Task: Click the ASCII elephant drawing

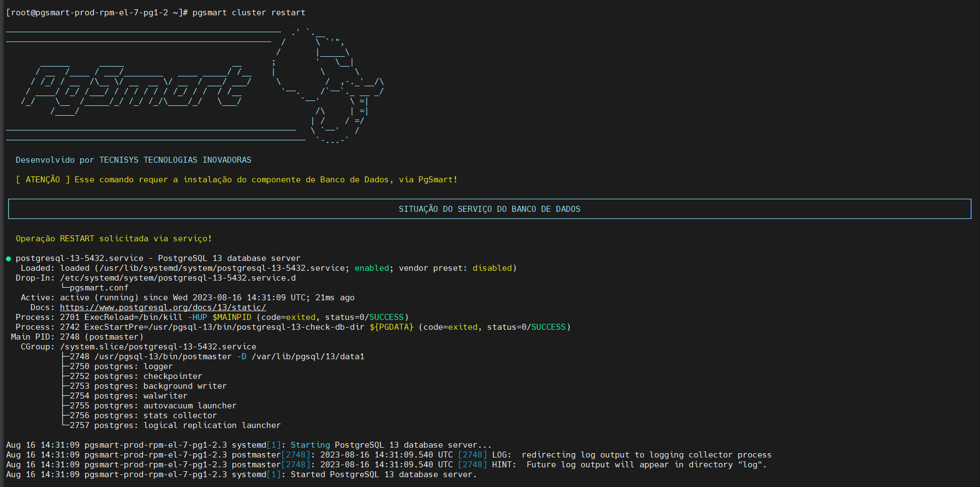Action: (x=327, y=86)
